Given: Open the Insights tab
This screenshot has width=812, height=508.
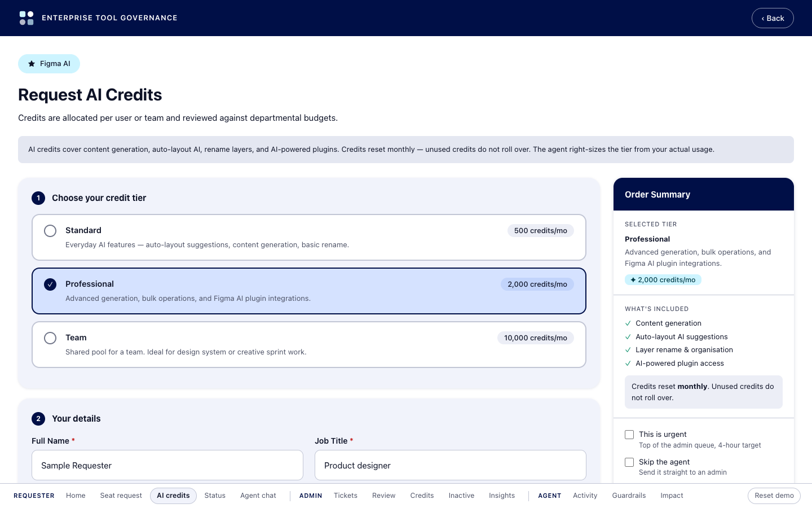Looking at the screenshot, I should (x=502, y=496).
